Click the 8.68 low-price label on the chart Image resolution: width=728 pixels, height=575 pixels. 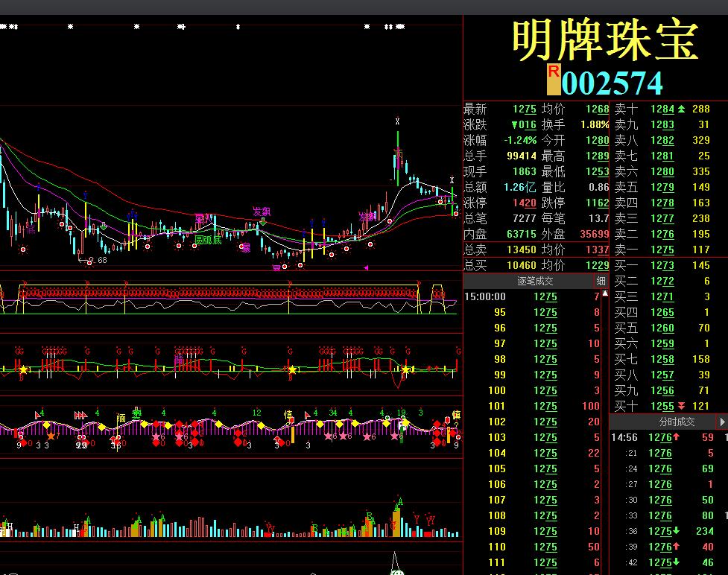coord(98,260)
